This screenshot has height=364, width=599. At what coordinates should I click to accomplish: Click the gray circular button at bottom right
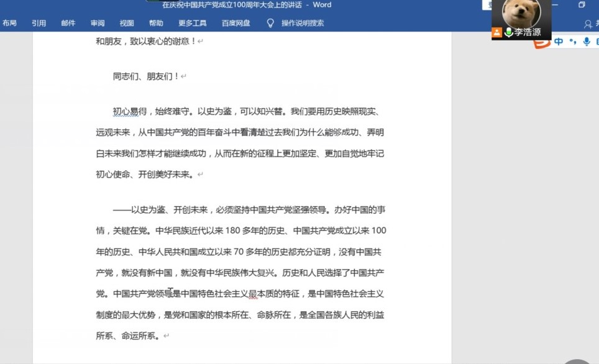click(x=577, y=361)
